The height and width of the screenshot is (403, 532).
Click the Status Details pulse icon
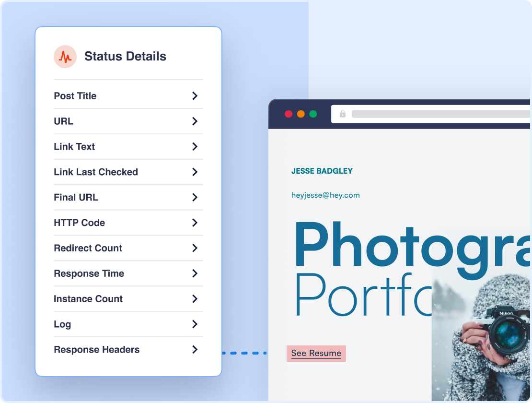pos(65,57)
